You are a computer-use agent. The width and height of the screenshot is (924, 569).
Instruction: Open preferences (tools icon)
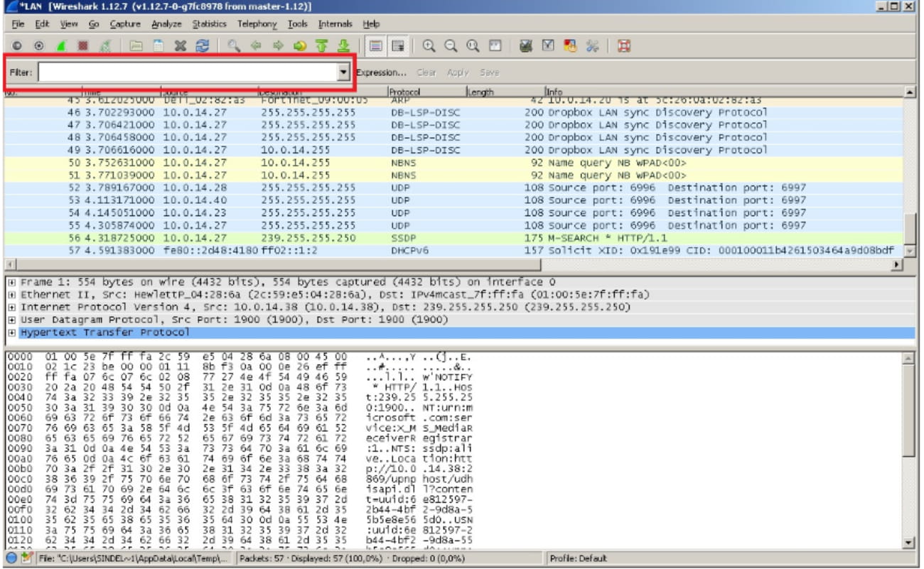pyautogui.click(x=591, y=46)
